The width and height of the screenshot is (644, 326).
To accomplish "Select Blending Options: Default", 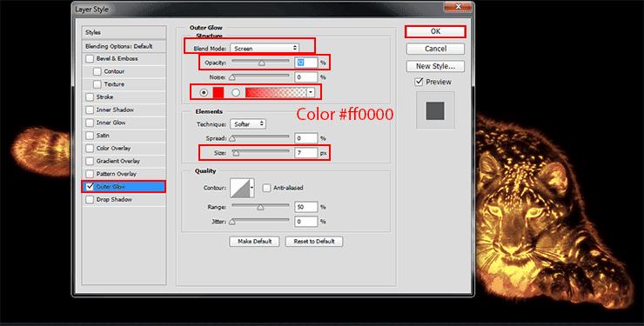I will coord(124,46).
